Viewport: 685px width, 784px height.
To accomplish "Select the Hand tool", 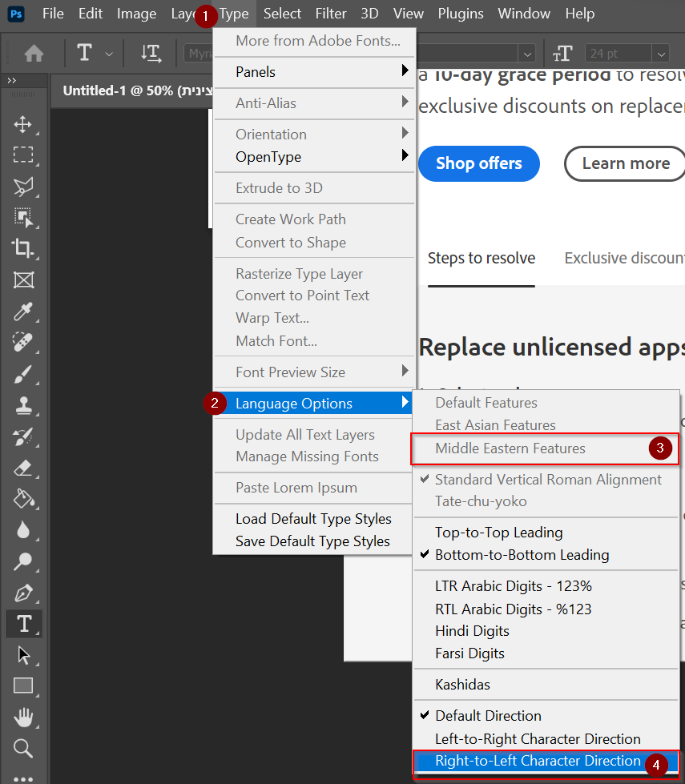I will pyautogui.click(x=23, y=718).
